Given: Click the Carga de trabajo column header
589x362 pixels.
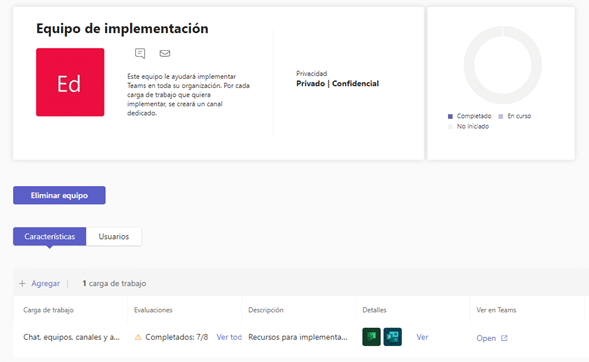Looking at the screenshot, I should pyautogui.click(x=48, y=310).
